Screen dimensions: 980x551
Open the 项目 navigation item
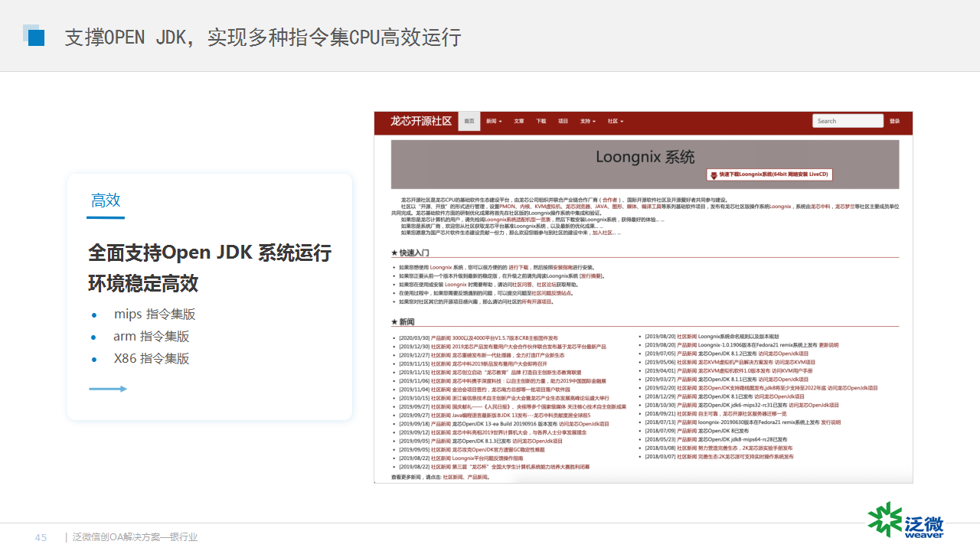point(563,121)
